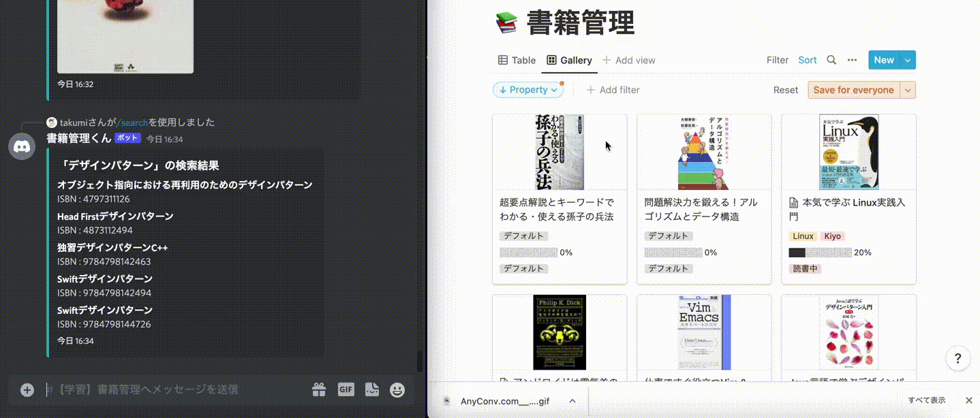The width and height of the screenshot is (980, 418).
Task: Click the ボット badge
Action: (127, 138)
